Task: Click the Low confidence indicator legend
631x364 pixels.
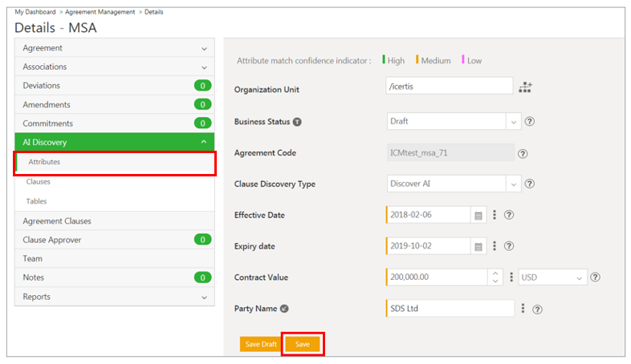Action: click(x=471, y=60)
